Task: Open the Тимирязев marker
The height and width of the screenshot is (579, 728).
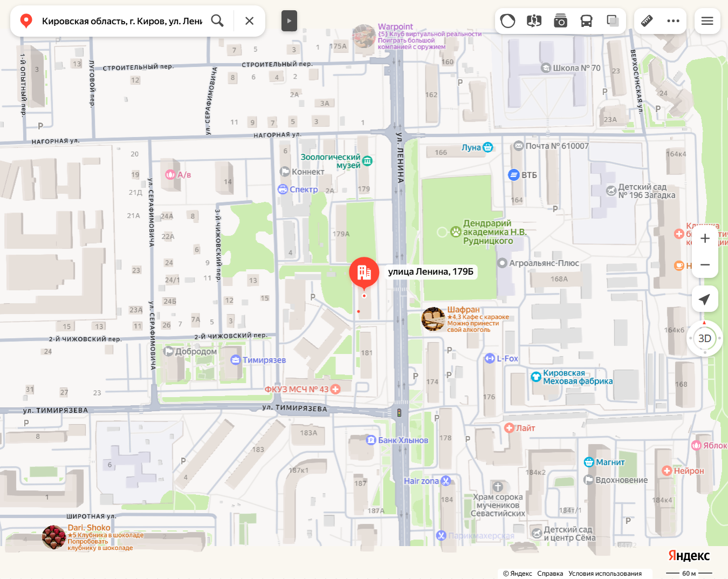Action: (x=236, y=360)
